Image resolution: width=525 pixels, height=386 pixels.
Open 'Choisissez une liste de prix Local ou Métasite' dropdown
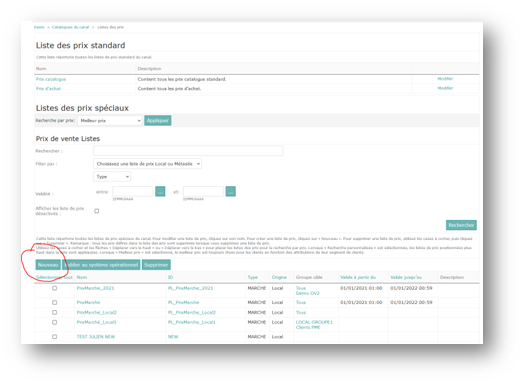[147, 164]
